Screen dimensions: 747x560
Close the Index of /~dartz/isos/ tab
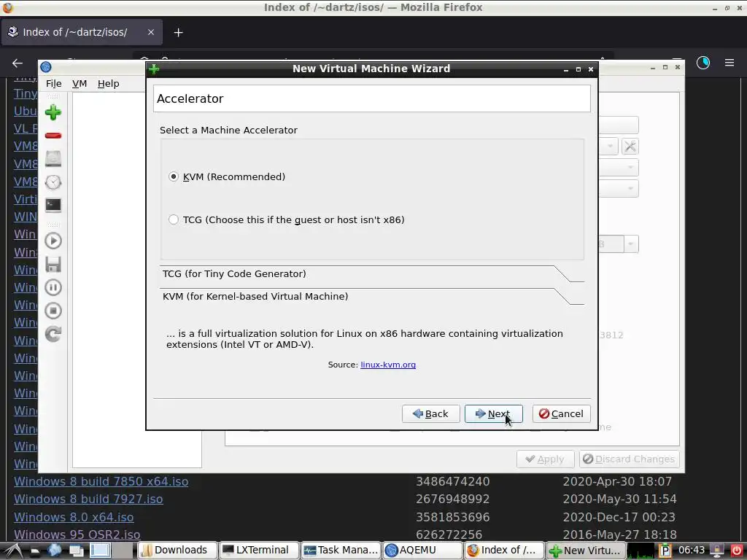150,32
